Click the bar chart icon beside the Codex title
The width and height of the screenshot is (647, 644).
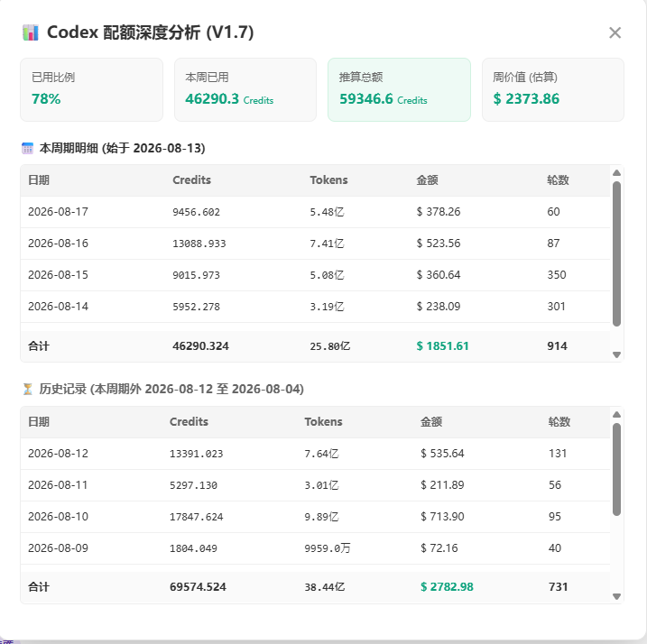tap(31, 32)
